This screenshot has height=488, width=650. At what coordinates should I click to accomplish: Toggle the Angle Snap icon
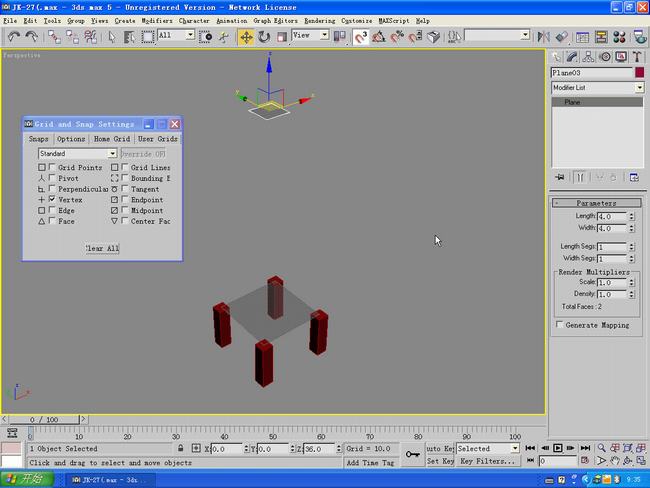(x=378, y=37)
